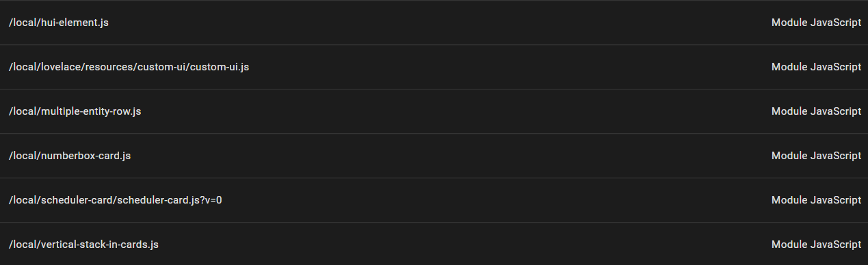Image resolution: width=868 pixels, height=265 pixels.
Task: Click the numberbox-card.js resource URL
Action: [x=70, y=156]
